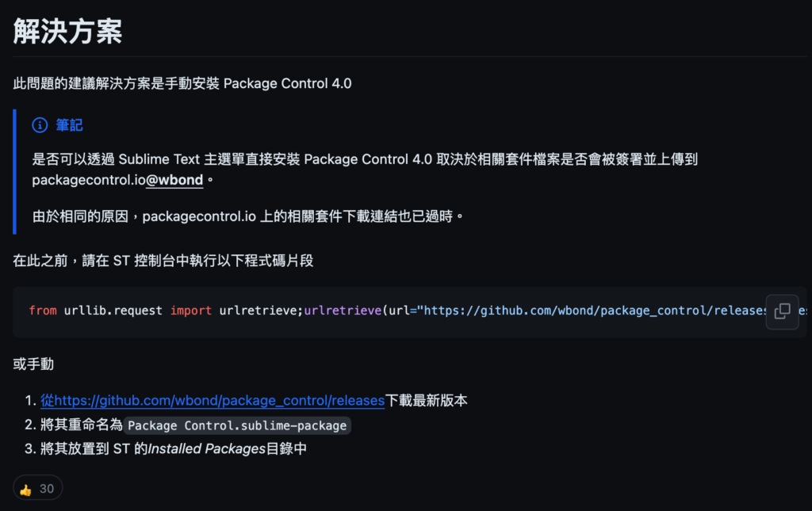Click the 解決方案 heading
Screen dimensions: 812x511
point(67,31)
